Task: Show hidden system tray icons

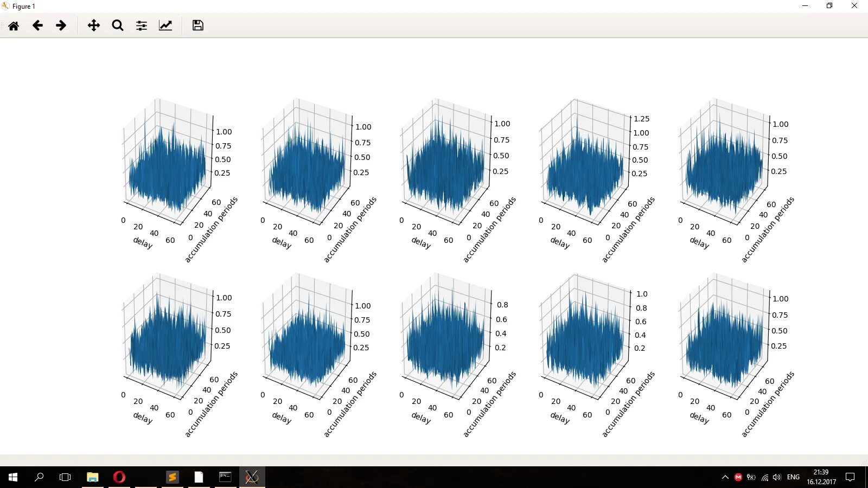Action: coord(725,477)
